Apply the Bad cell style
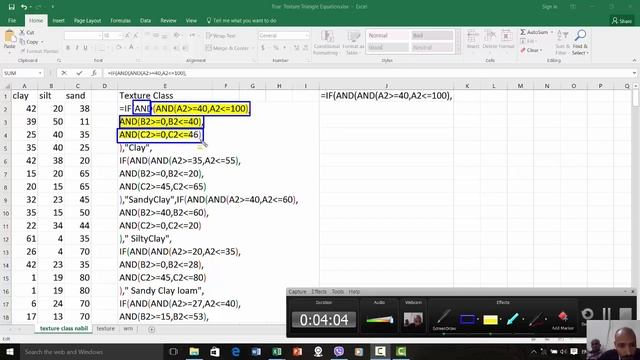The height and width of the screenshot is (360, 640). tap(432, 36)
